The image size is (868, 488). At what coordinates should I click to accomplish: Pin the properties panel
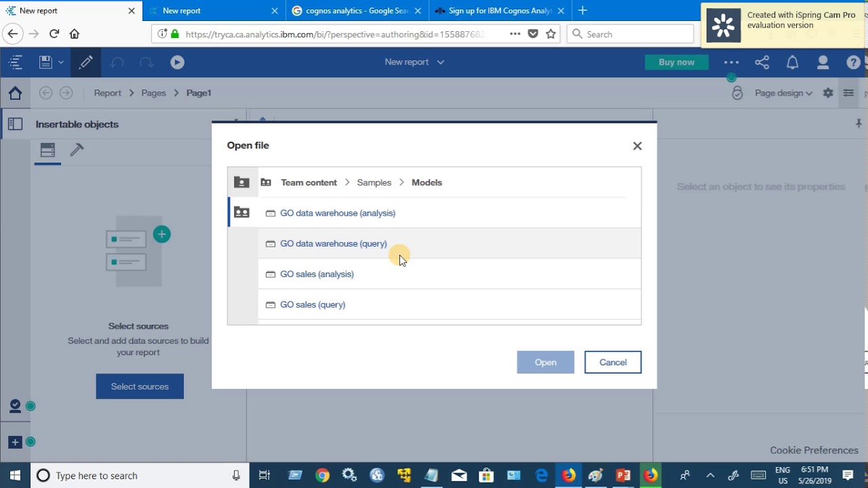(859, 123)
